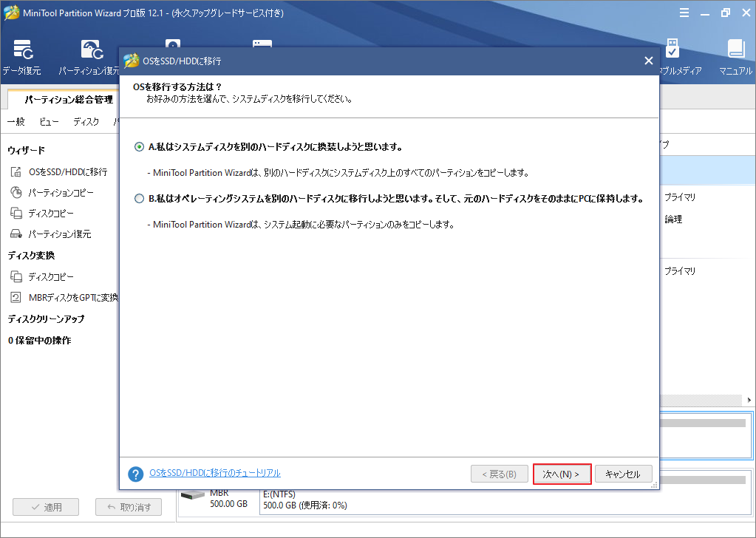The image size is (756, 538).
Task: Open the 一般 menu
Action: pos(16,122)
